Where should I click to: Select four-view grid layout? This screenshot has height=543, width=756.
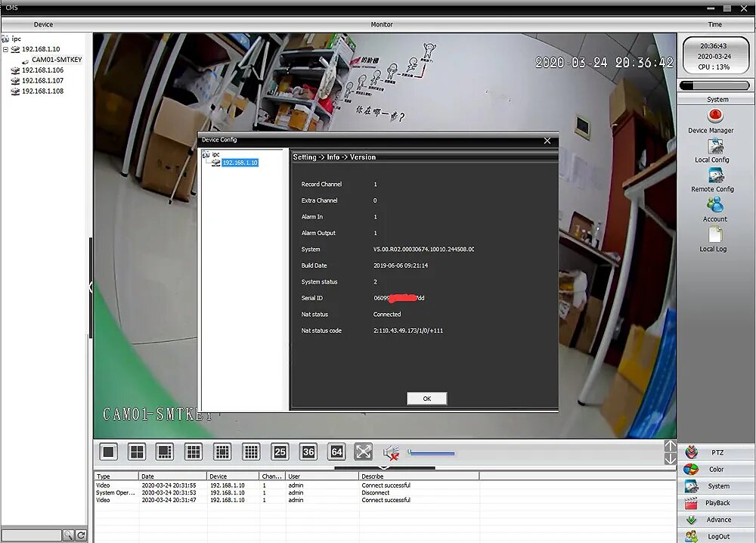point(137,451)
